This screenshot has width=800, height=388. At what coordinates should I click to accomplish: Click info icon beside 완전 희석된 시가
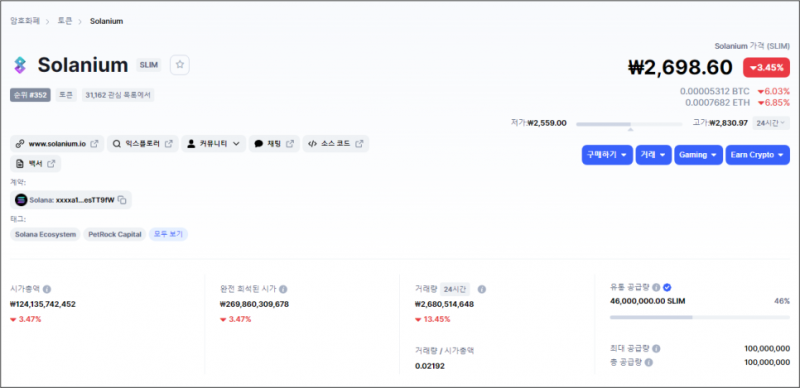coord(283,289)
